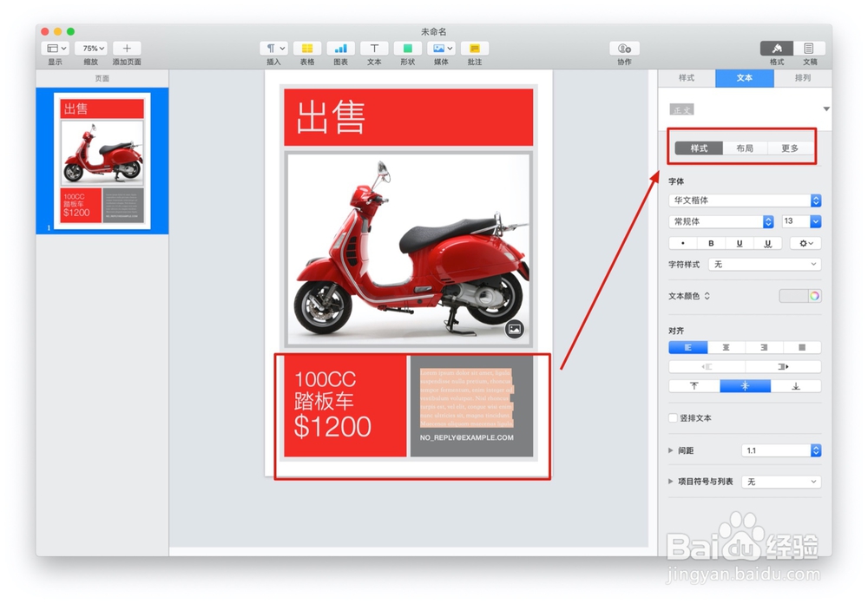The height and width of the screenshot is (604, 868).
Task: Insert a shape with the 形状 icon
Action: pyautogui.click(x=407, y=49)
